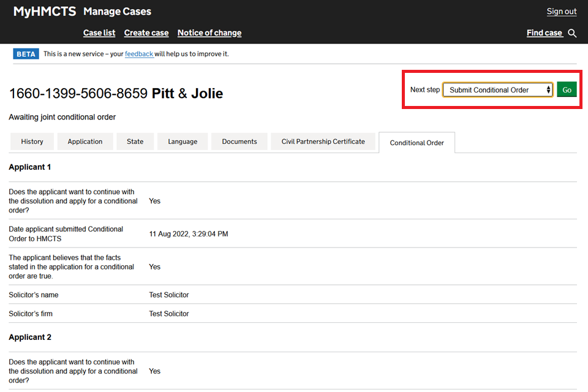Click the MyHMCTS logo text

45,11
